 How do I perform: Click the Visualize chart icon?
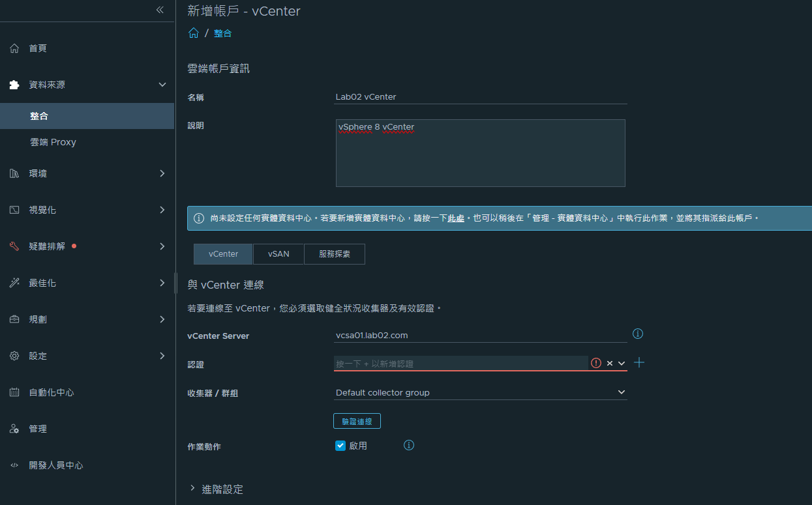[x=14, y=210]
